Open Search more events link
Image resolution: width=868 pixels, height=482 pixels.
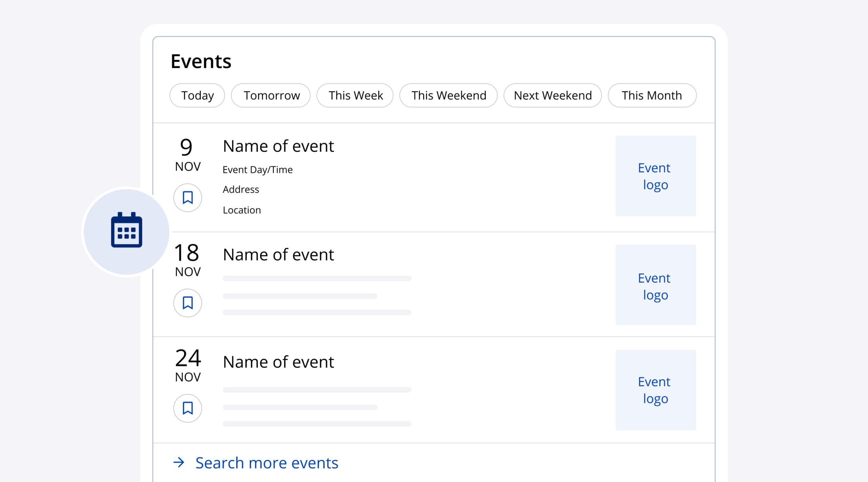(x=267, y=463)
